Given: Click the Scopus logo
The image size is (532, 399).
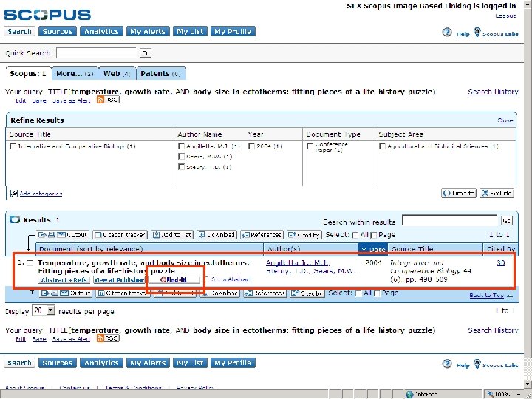Looking at the screenshot, I should 47,15.
